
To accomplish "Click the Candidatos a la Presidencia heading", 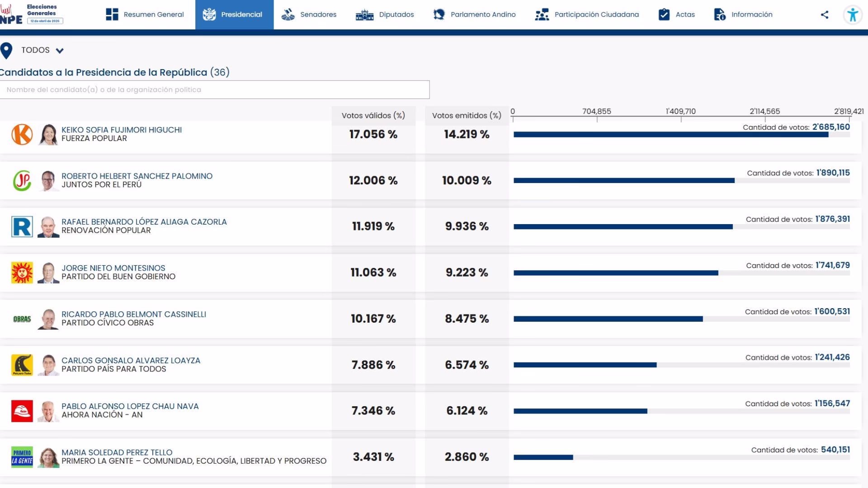I will 115,72.
